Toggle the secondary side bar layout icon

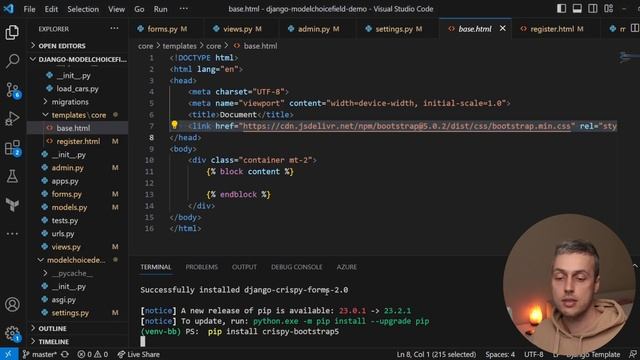click(593, 9)
